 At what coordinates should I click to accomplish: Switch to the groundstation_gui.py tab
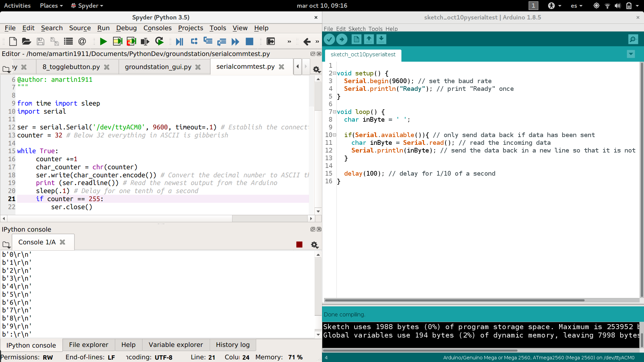158,67
